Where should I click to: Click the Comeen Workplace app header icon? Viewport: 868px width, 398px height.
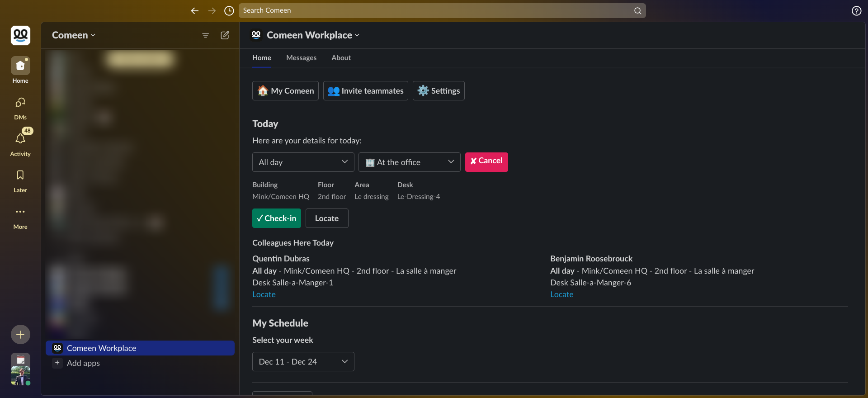[x=256, y=35]
